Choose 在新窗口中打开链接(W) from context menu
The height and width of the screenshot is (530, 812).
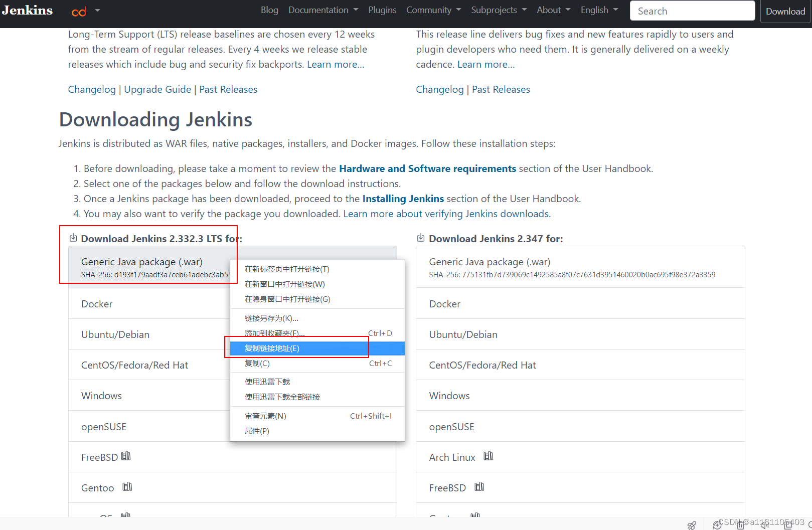(x=317, y=284)
